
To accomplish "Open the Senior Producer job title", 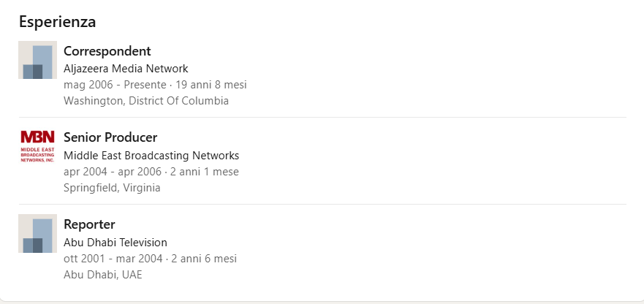I will coord(110,137).
